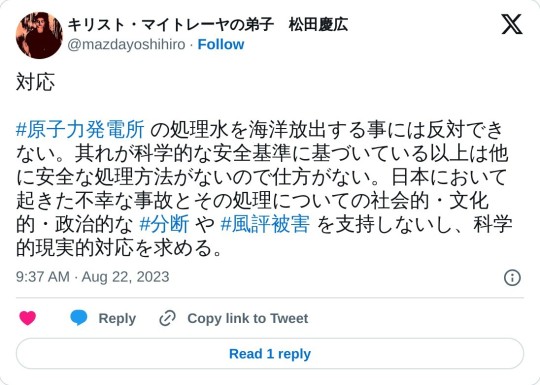Click the Reply text label
The height and width of the screenshot is (385, 540).
tap(117, 318)
